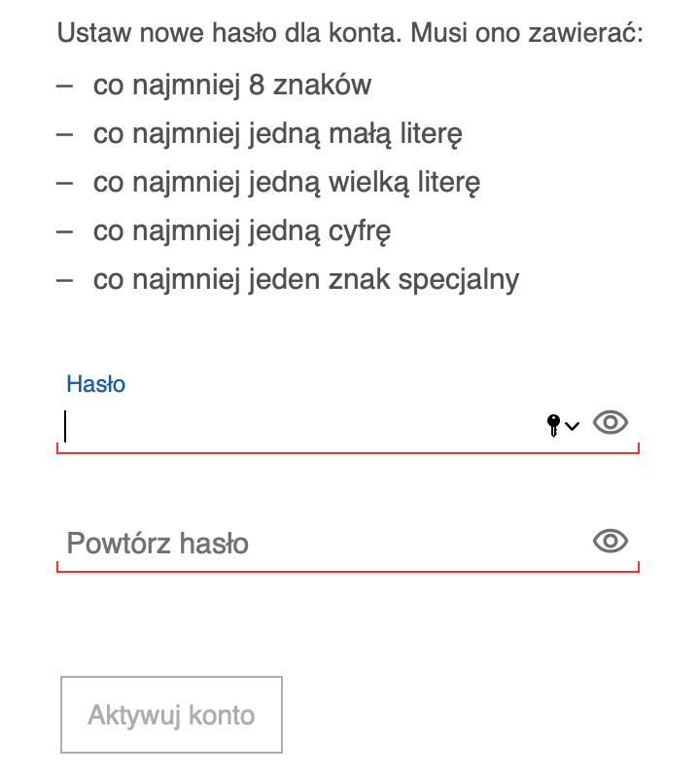Select the 'co najmniej 8 znaków' requirement

pyautogui.click(x=232, y=85)
